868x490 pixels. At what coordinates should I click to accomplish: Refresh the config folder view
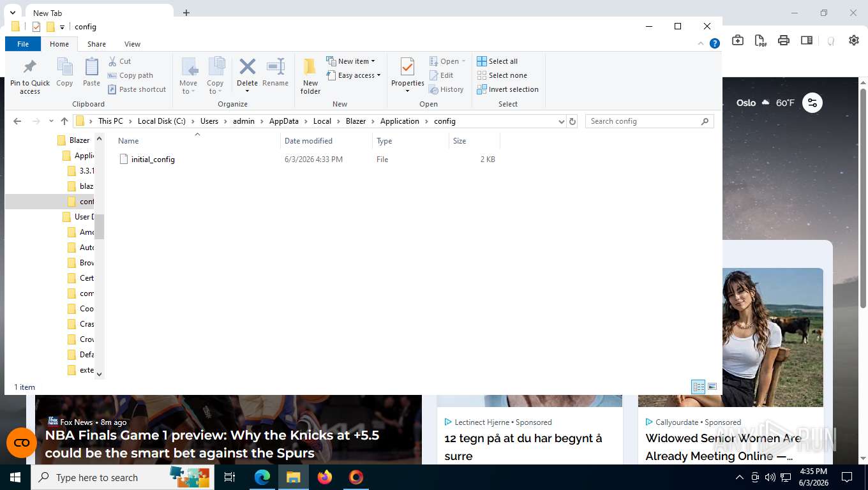point(572,121)
